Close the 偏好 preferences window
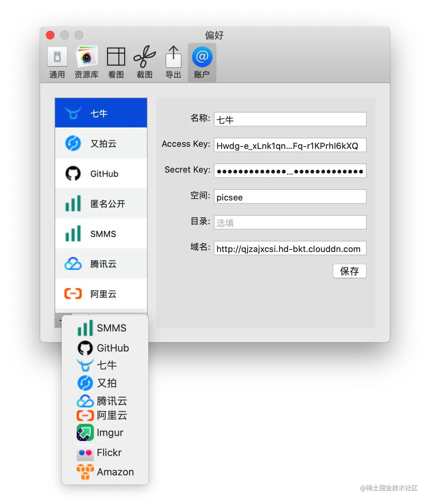The image size is (430, 504). coord(50,35)
